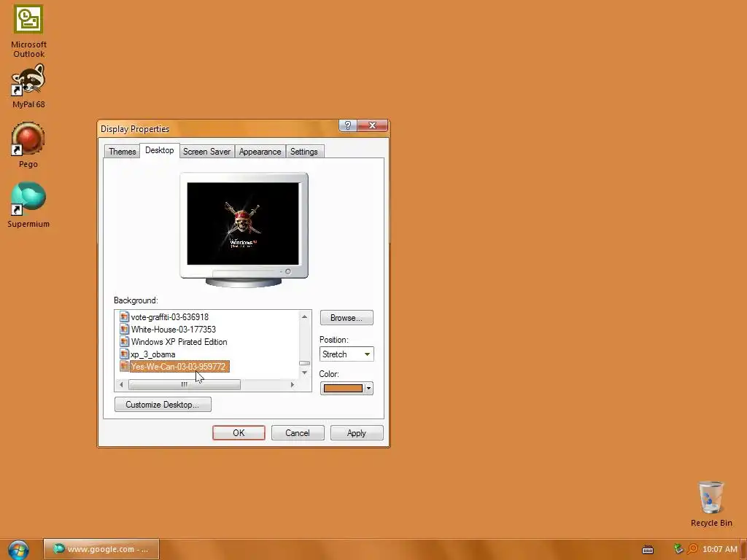Click the Windows Start orb
The image size is (747, 560).
[18, 550]
